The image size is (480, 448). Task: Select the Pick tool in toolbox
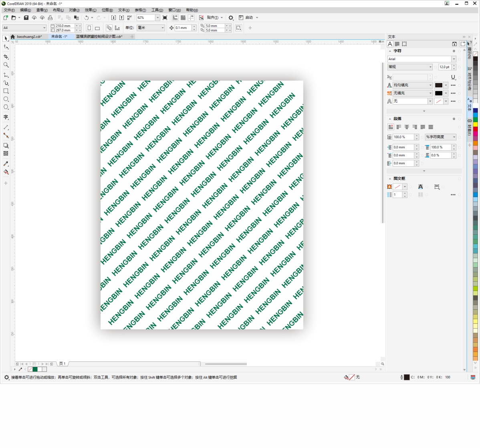(6, 38)
